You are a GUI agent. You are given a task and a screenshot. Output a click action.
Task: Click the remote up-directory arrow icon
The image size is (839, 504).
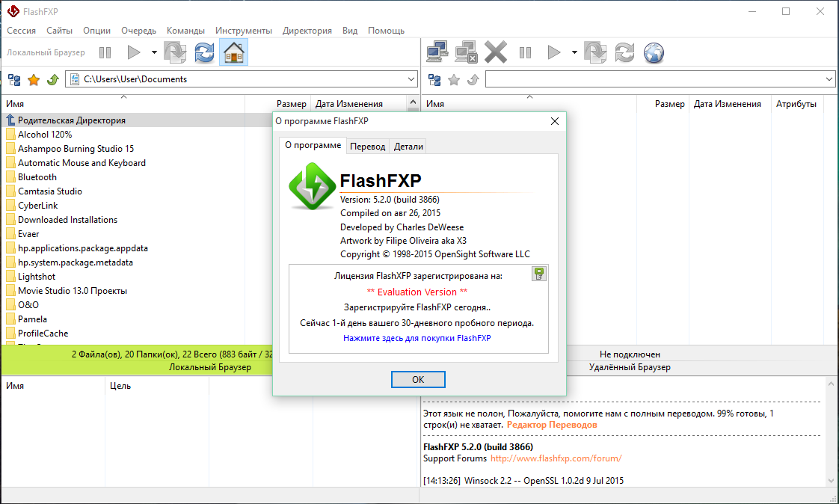pyautogui.click(x=473, y=80)
